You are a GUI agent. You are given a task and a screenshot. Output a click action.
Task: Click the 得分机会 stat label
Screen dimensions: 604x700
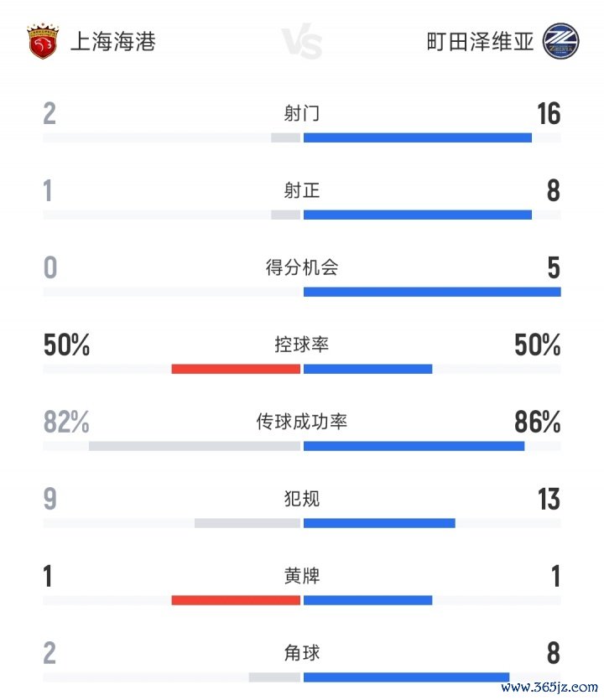click(302, 268)
